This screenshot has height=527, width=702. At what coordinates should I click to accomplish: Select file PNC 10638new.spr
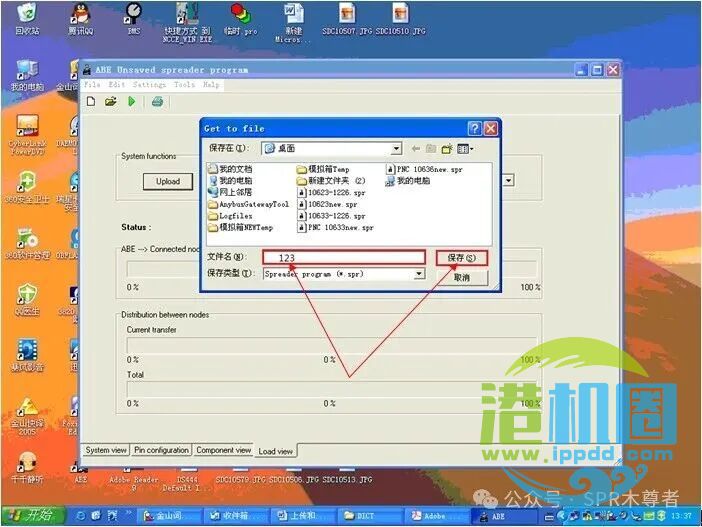tap(424, 169)
